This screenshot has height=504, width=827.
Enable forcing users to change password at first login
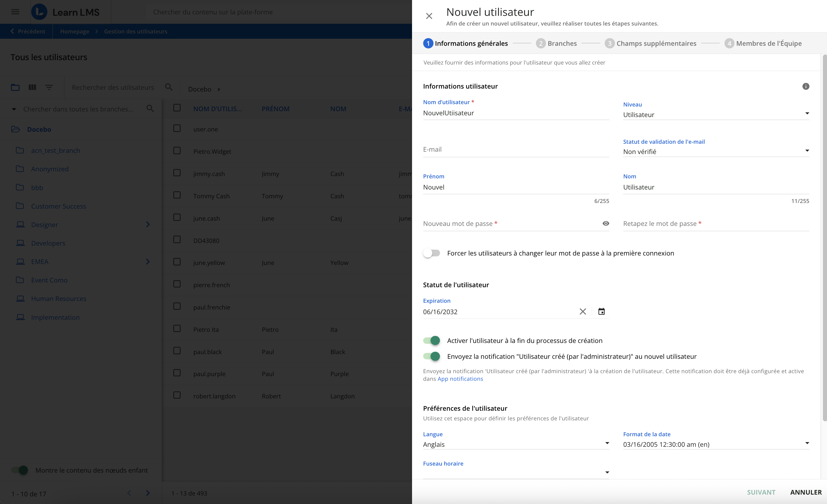pos(432,253)
